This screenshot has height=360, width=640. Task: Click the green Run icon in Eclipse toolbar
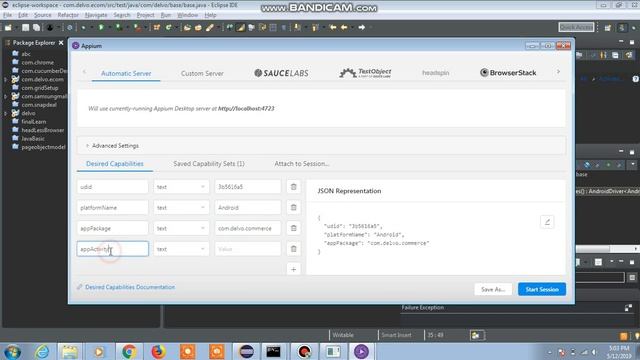101,27
